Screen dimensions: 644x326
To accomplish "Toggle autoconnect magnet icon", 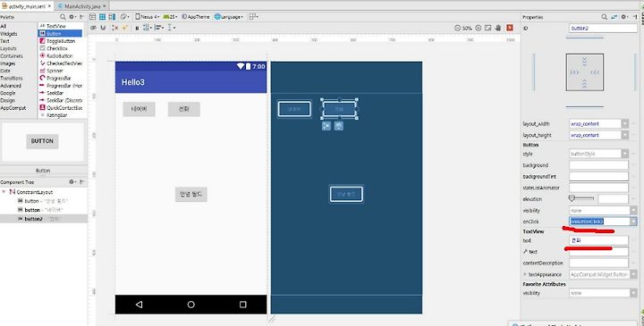I will (x=103, y=28).
